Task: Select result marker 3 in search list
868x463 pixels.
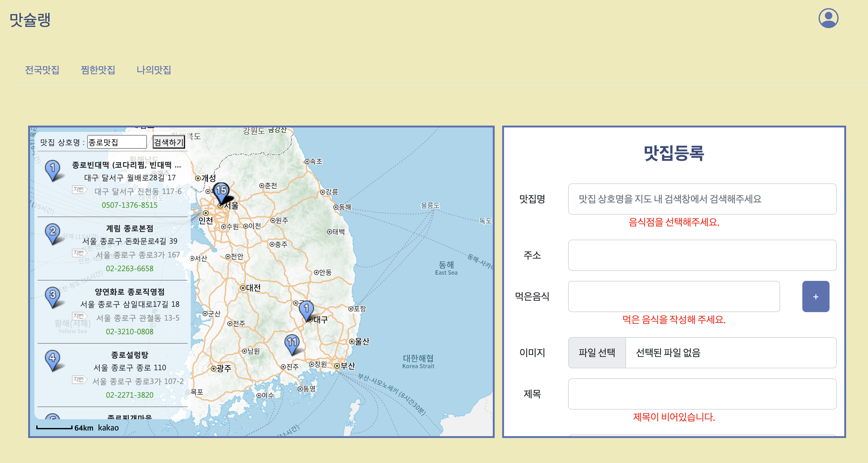Action: (52, 296)
